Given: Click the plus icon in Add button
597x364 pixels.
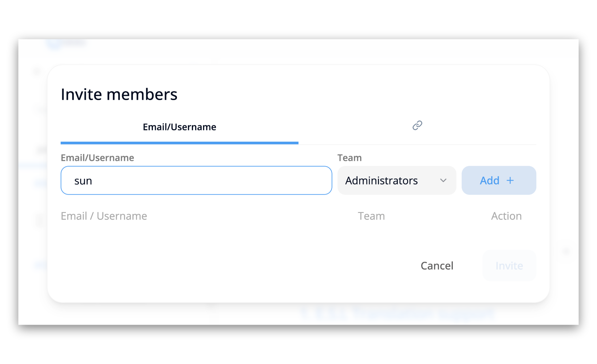Looking at the screenshot, I should click(x=510, y=181).
